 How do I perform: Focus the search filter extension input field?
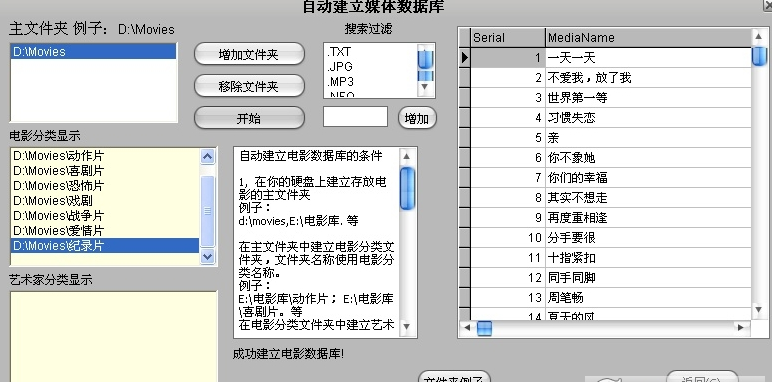click(355, 117)
